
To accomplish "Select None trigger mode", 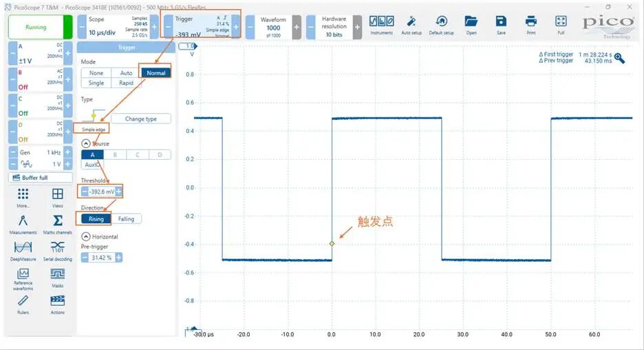I will [x=96, y=73].
